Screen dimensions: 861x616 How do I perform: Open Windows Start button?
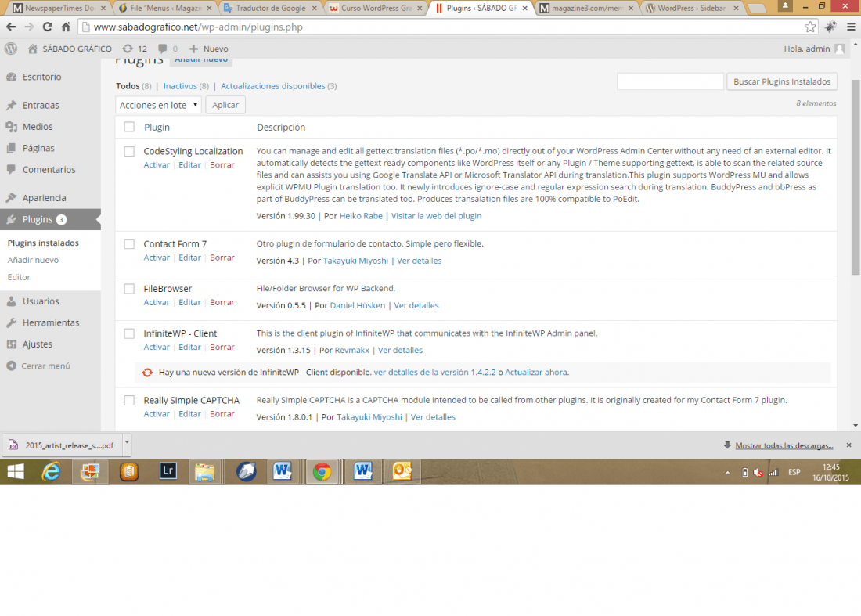pyautogui.click(x=16, y=471)
